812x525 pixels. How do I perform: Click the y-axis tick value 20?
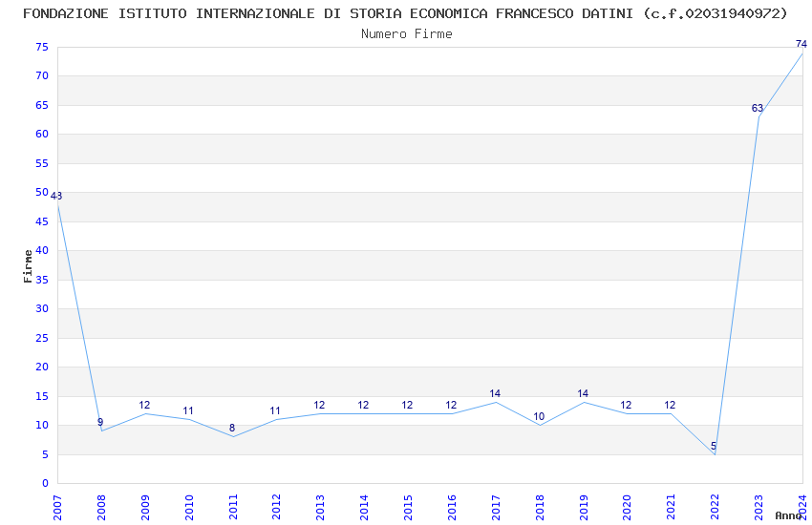point(42,367)
